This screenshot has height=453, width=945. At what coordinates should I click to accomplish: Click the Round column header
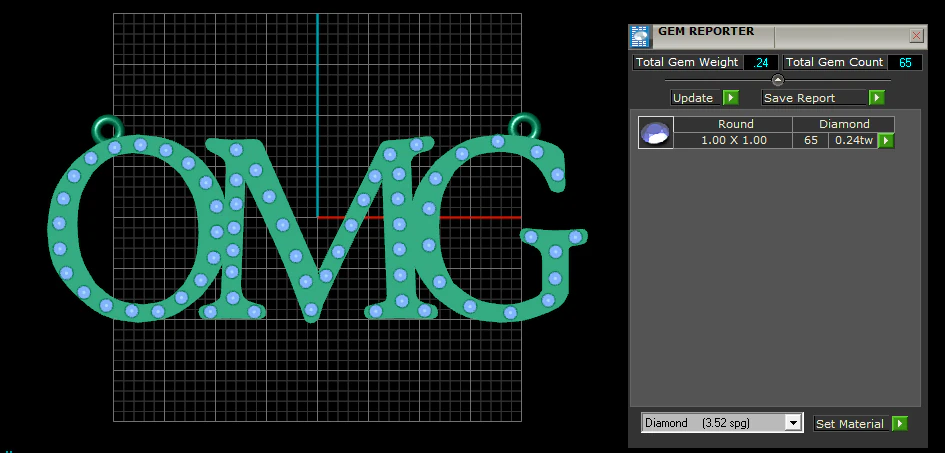733,124
